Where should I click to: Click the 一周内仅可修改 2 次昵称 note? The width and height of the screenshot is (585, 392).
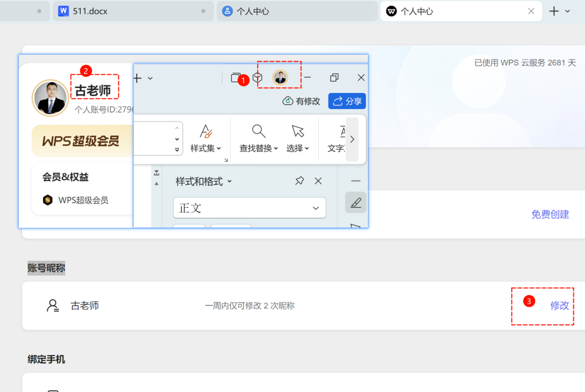click(250, 305)
